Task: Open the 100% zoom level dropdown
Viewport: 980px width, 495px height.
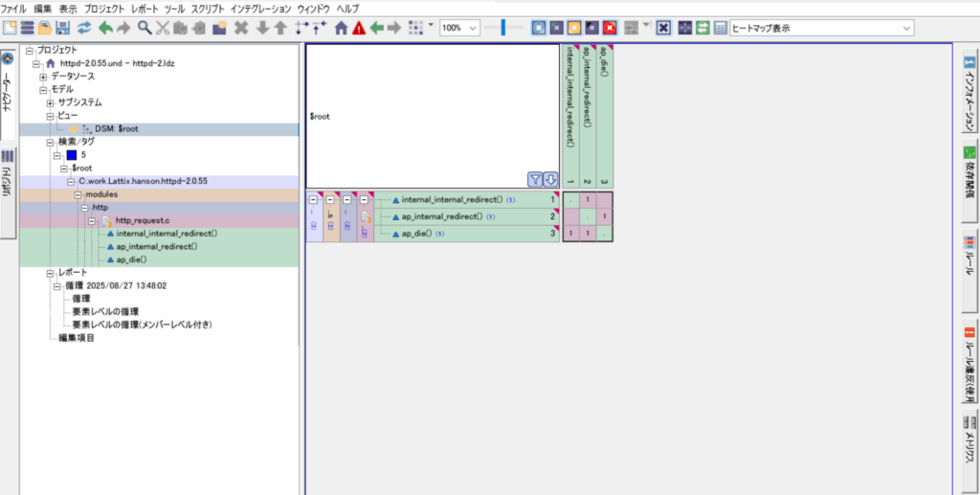Action: tap(473, 28)
